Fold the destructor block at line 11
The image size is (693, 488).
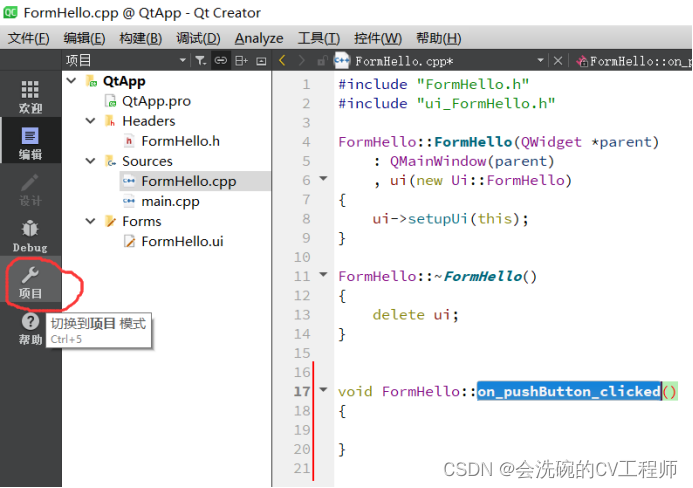[x=324, y=274]
